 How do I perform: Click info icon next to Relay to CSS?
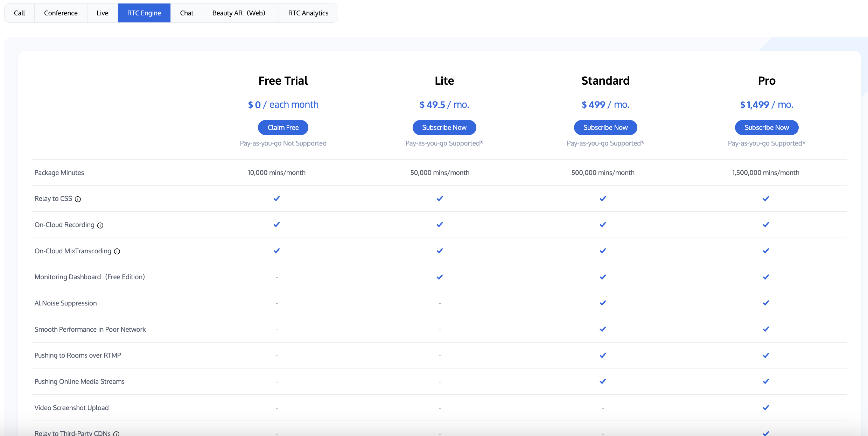tap(78, 199)
